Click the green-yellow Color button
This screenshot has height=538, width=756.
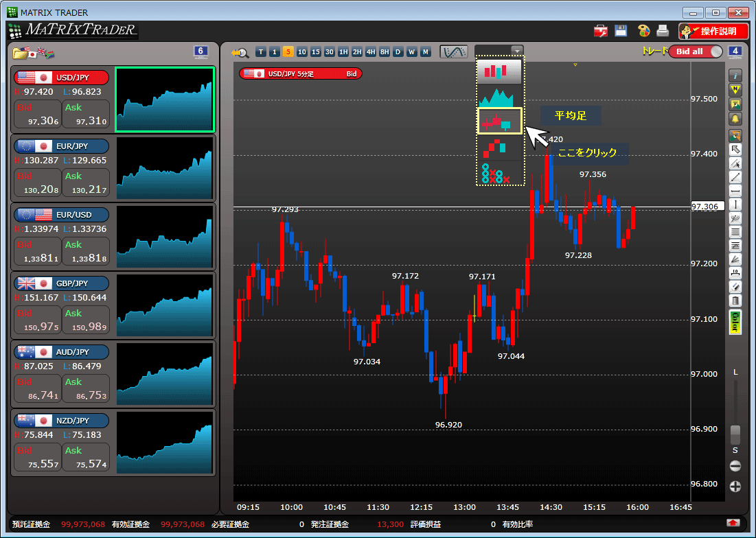[735, 323]
